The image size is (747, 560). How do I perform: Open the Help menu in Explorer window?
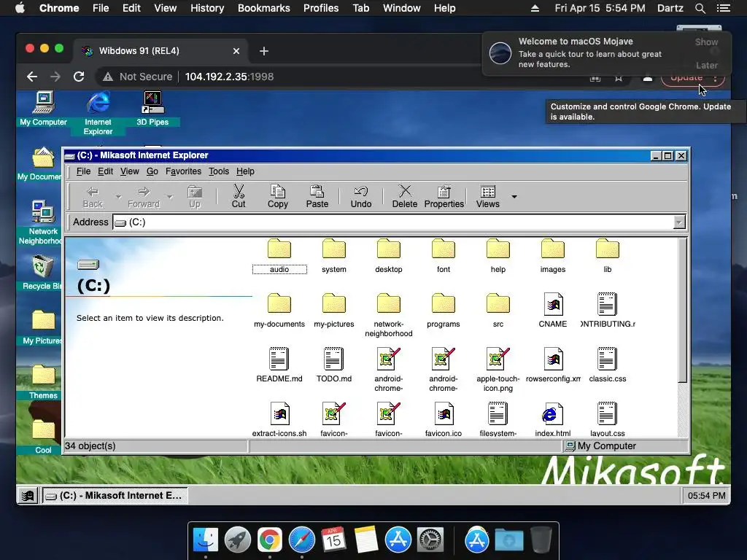coord(245,171)
